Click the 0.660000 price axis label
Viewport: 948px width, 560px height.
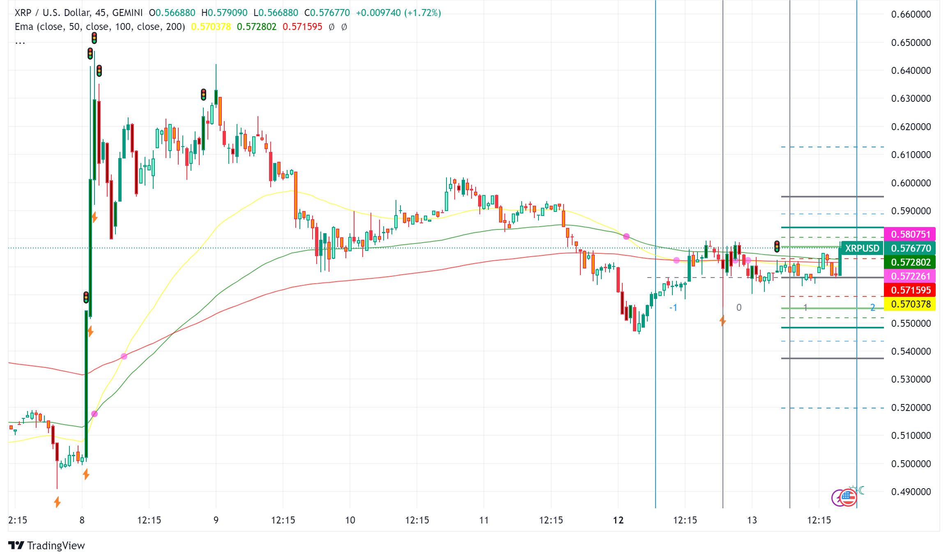pyautogui.click(x=911, y=14)
